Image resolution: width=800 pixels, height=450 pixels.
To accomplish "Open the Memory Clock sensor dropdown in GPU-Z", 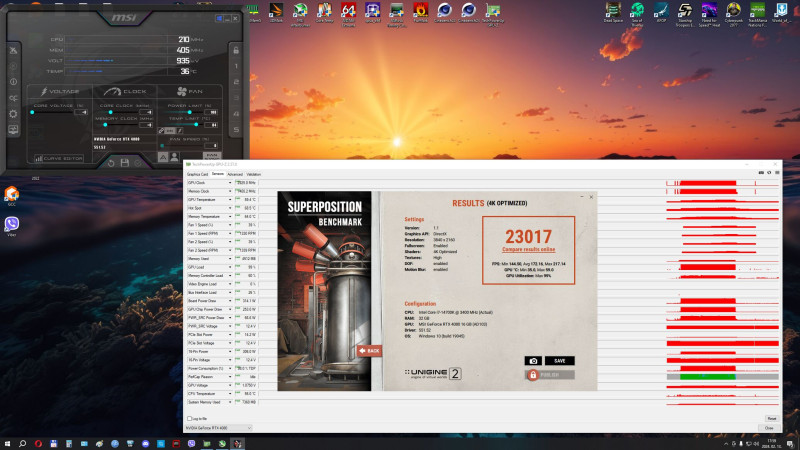I will (x=230, y=191).
